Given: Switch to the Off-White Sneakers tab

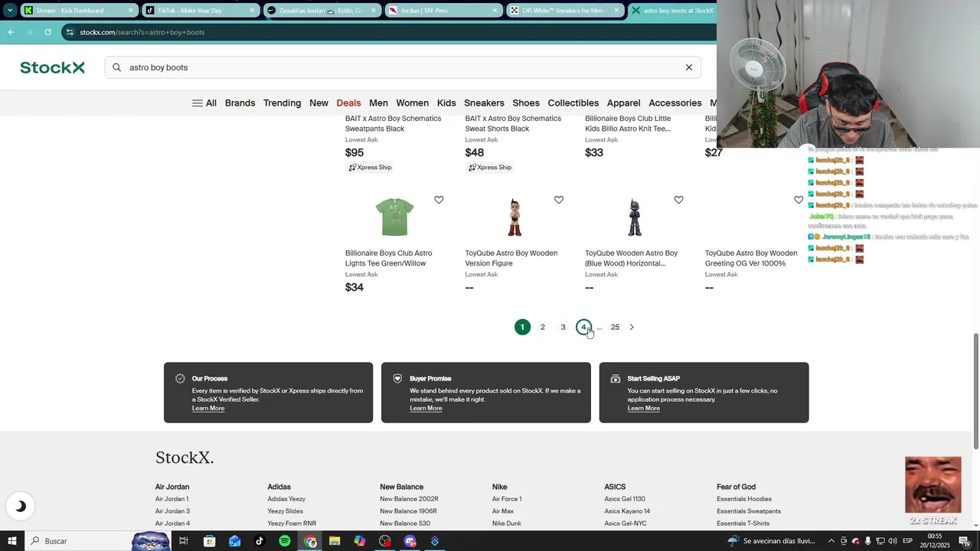Looking at the screenshot, I should click(x=565, y=11).
